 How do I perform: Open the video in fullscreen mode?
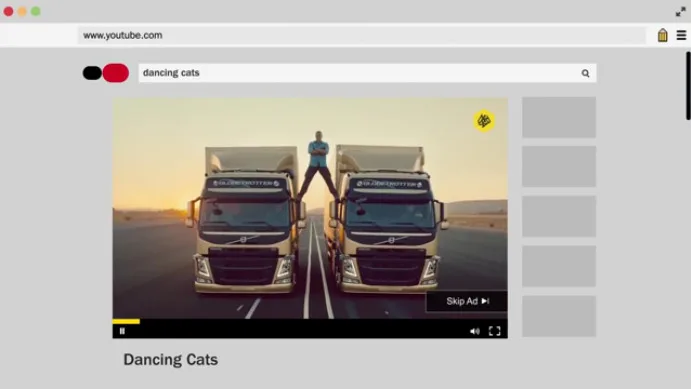pos(494,331)
